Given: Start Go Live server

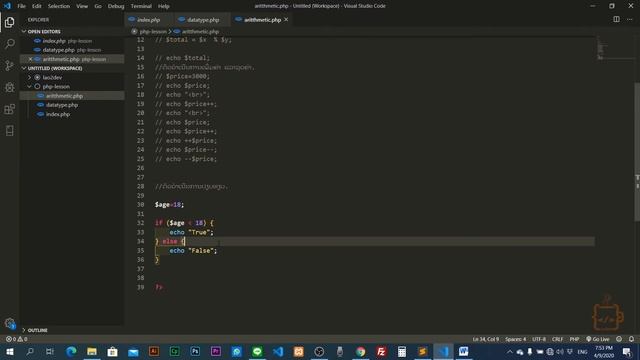Looking at the screenshot, I should tap(598, 339).
